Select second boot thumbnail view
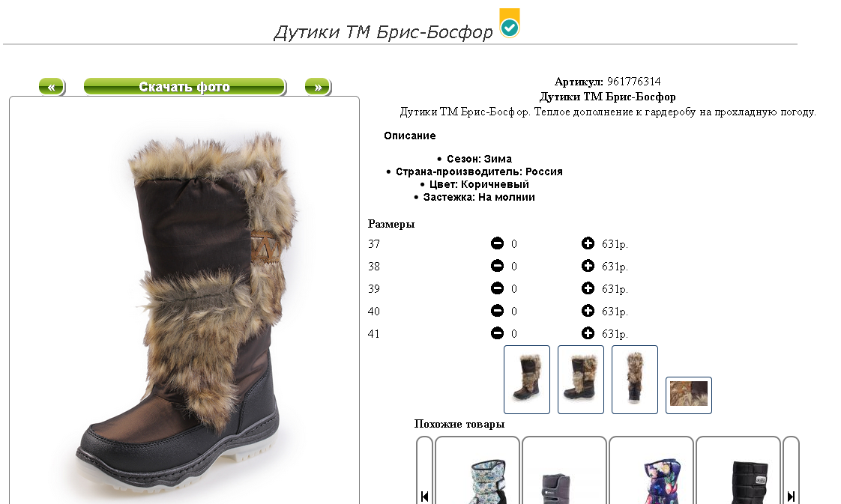The width and height of the screenshot is (841, 504). click(581, 380)
